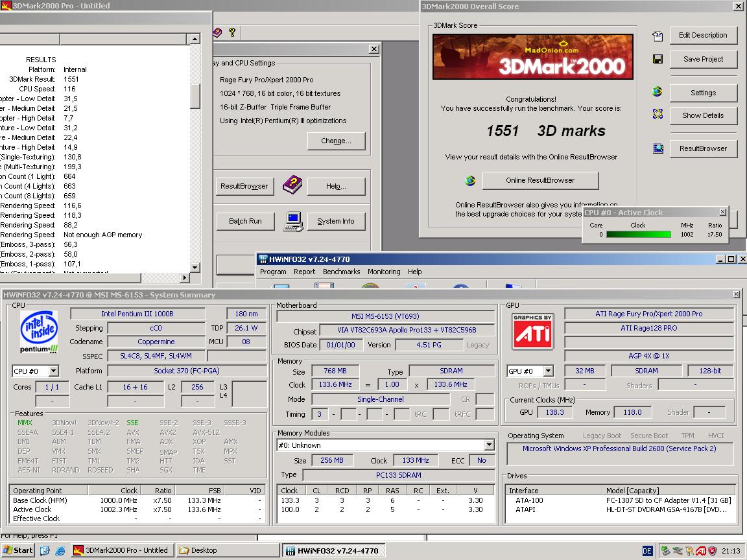
Task: Click the Help... button in 3DMark
Action: [337, 186]
